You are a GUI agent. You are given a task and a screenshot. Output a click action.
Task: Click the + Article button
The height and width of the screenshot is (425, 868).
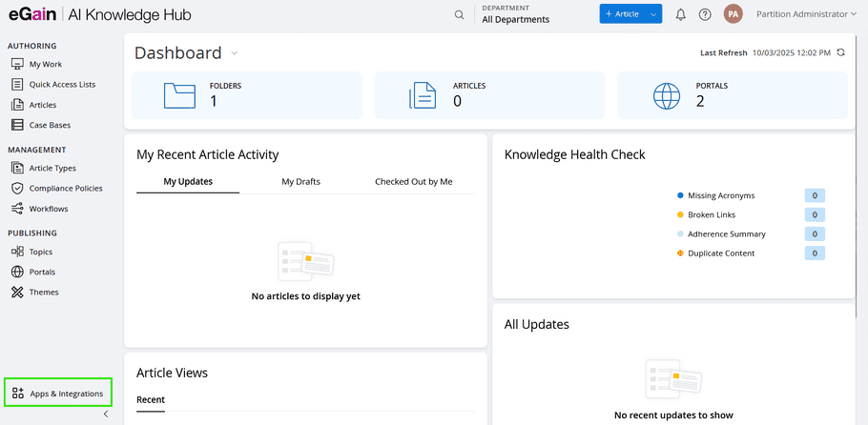click(622, 14)
